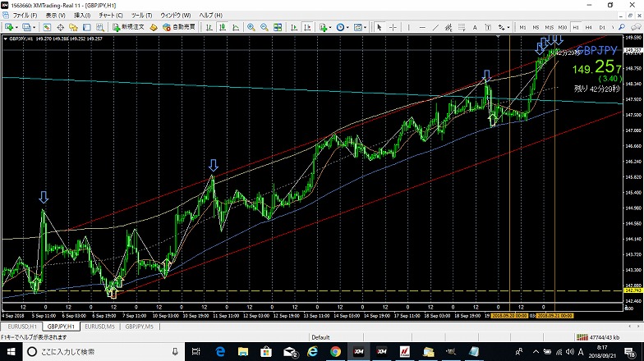Select the vertical line tool
The image size is (644, 361).
point(409,27)
